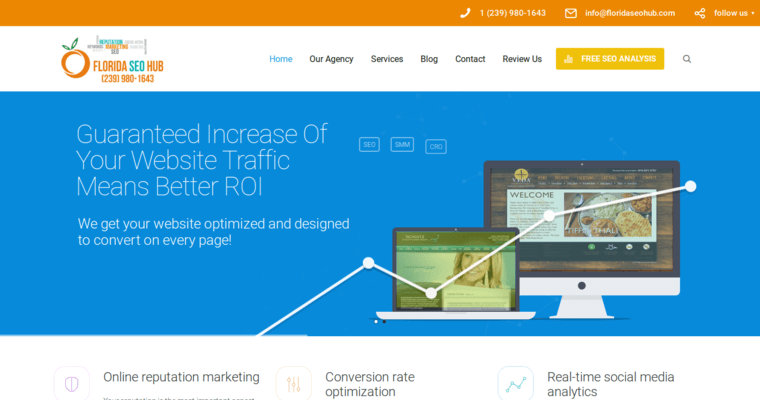Click the conversion rate sliders icon

point(293,384)
